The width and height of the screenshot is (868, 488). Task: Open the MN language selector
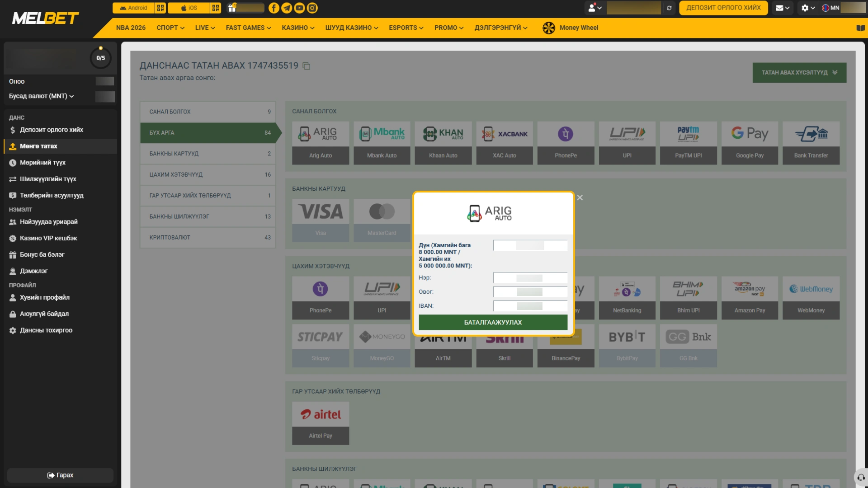tap(830, 8)
